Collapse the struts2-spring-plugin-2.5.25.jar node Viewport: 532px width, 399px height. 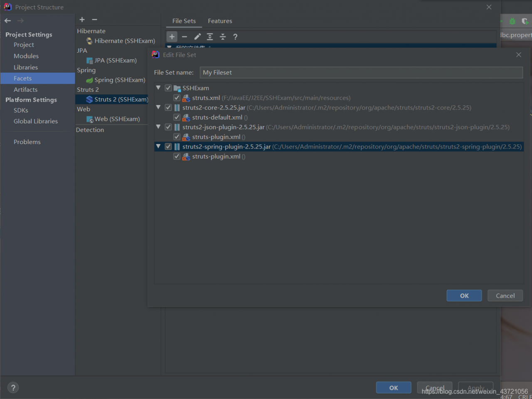click(158, 146)
